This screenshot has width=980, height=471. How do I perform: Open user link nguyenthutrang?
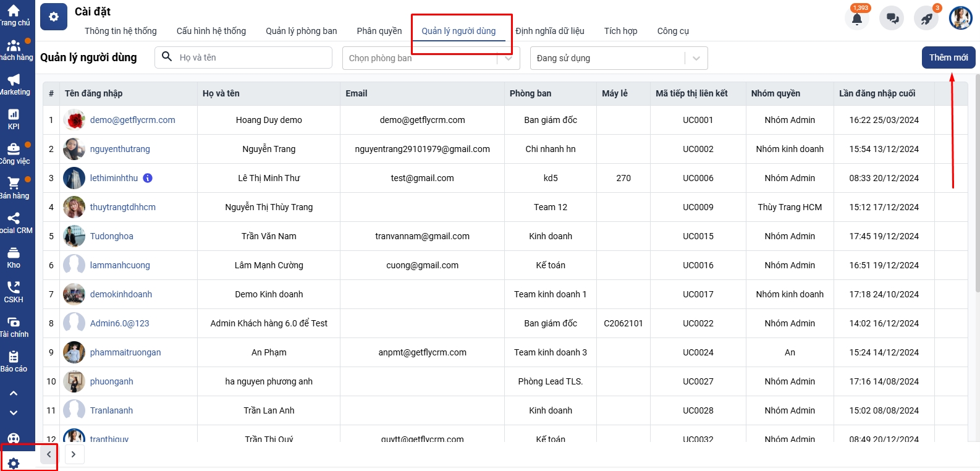tap(120, 149)
